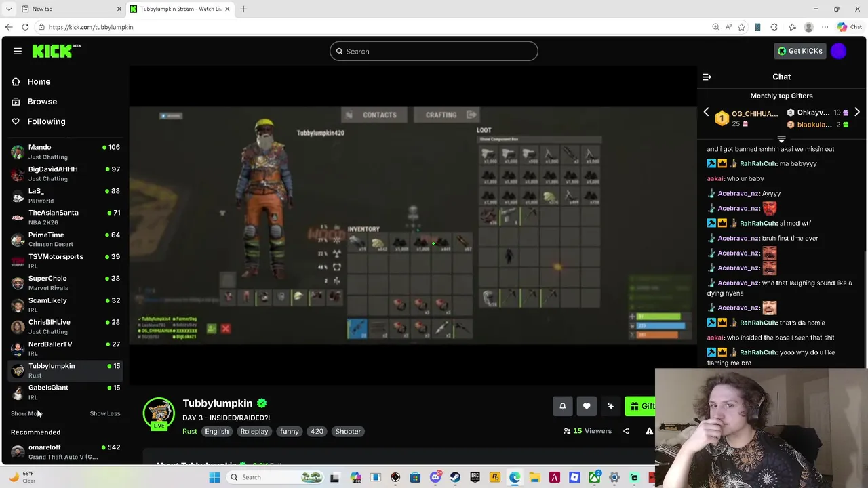Screen dimensions: 868x488
Task: Open Epic Games launcher in taskbar
Action: [475, 477]
